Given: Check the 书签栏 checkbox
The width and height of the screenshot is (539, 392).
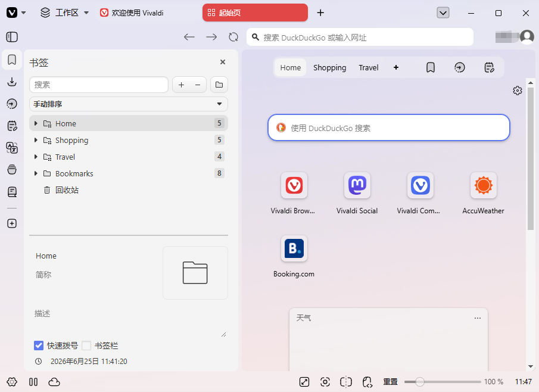Looking at the screenshot, I should click(x=86, y=346).
